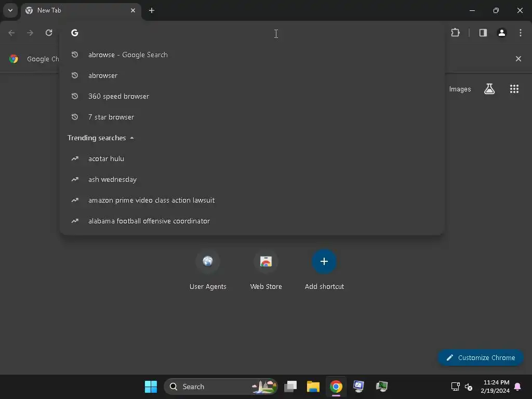The image size is (532, 399).
Task: Toggle the side panel icon
Action: point(483,33)
